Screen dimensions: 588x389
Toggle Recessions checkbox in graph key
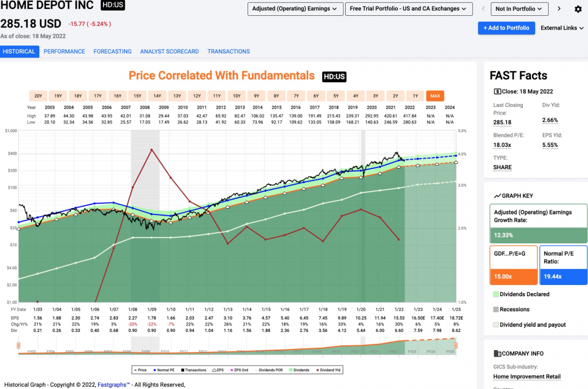[496, 309]
